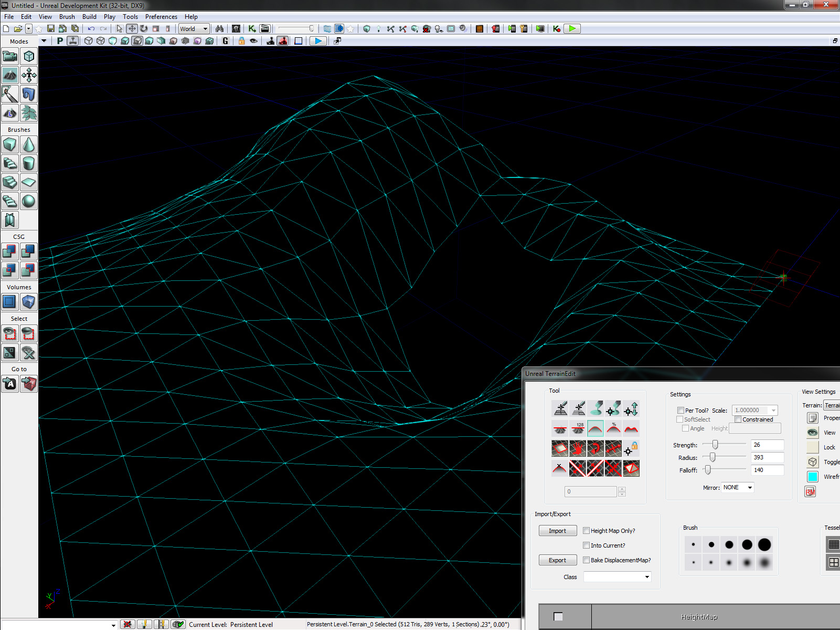Open the Scale dropdown
This screenshot has height=630, width=840.
(755, 411)
